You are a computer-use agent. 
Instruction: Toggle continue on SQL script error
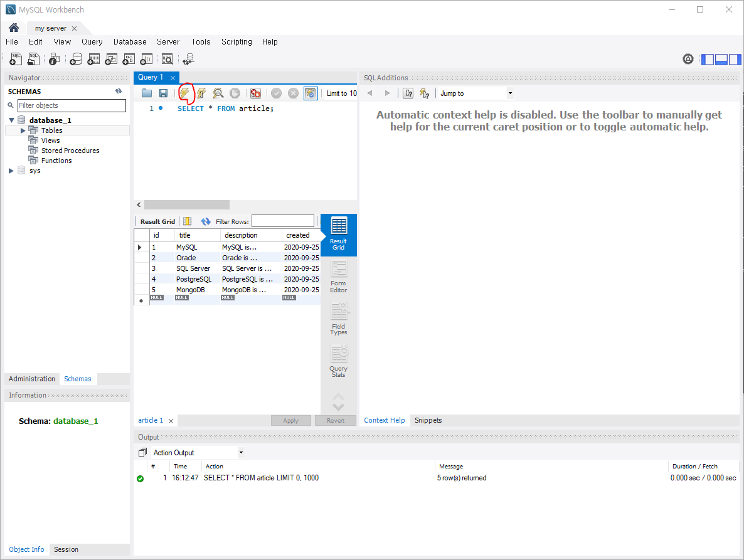pos(256,93)
